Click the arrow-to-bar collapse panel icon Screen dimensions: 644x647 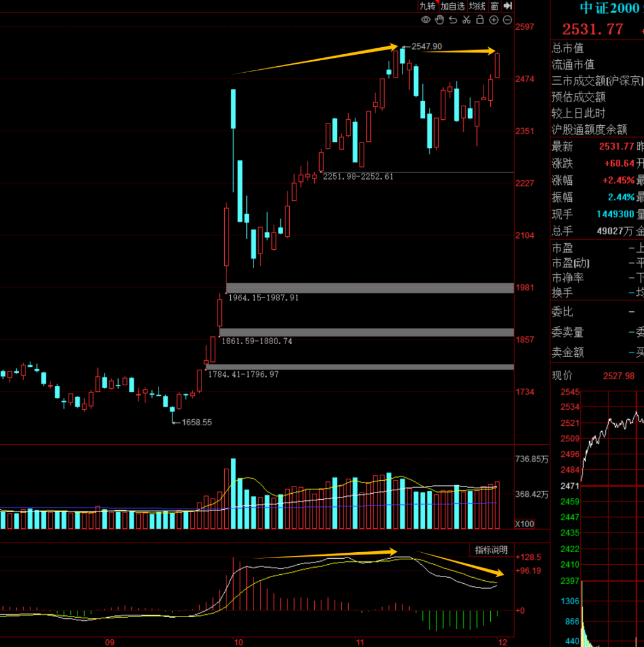pos(507,6)
